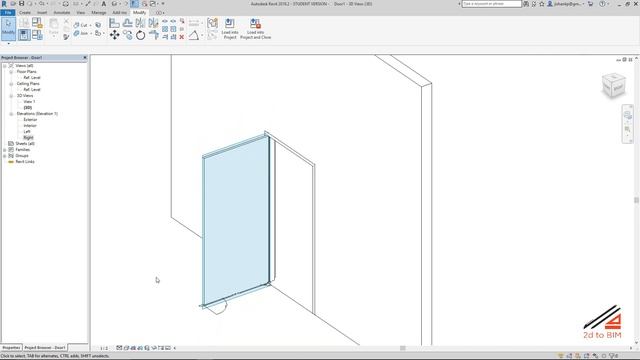
Task: Click the Array tool icon
Action: click(x=165, y=29)
